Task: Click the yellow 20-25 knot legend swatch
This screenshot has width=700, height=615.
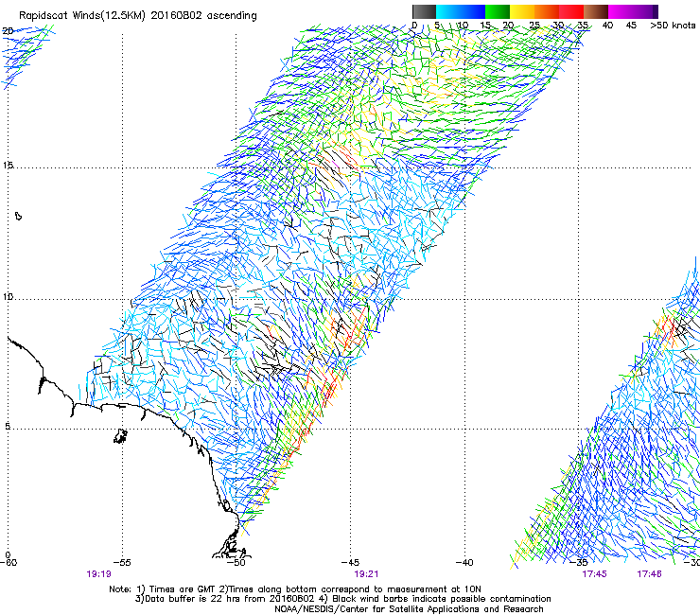Action: (x=522, y=11)
